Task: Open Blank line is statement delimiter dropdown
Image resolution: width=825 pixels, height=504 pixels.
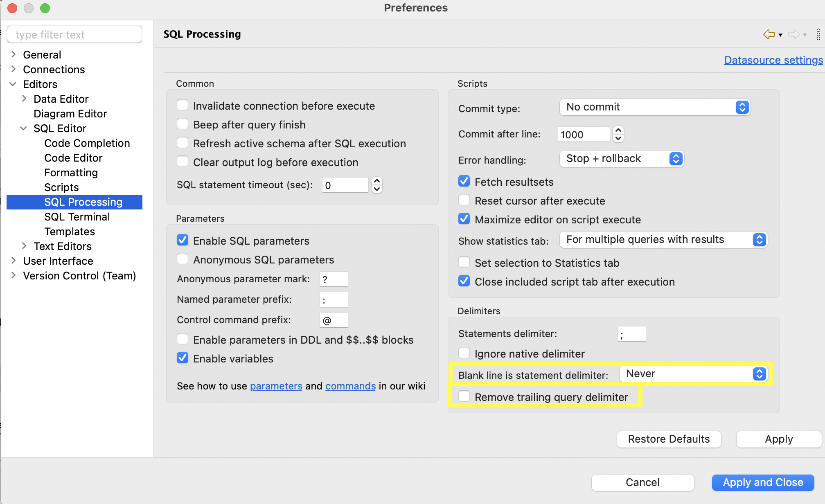Action: (693, 374)
